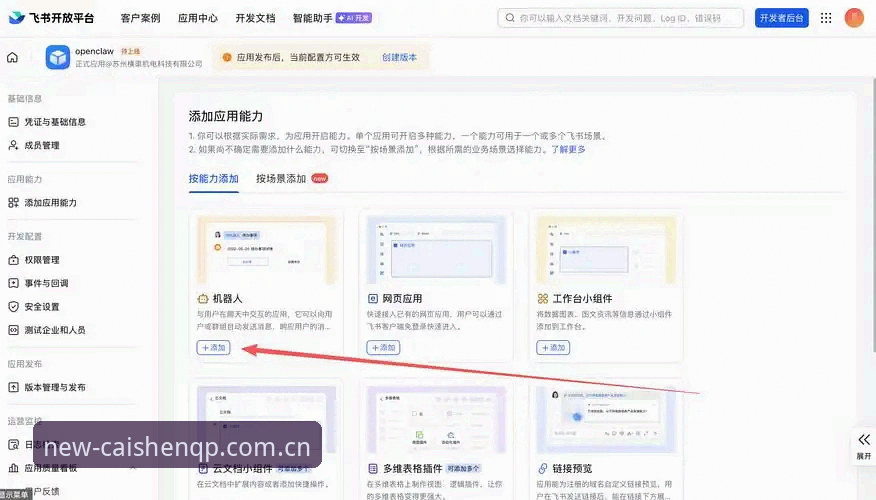Open 事件与回调 in sidebar
Screen dimensions: 876x500
point(46,283)
